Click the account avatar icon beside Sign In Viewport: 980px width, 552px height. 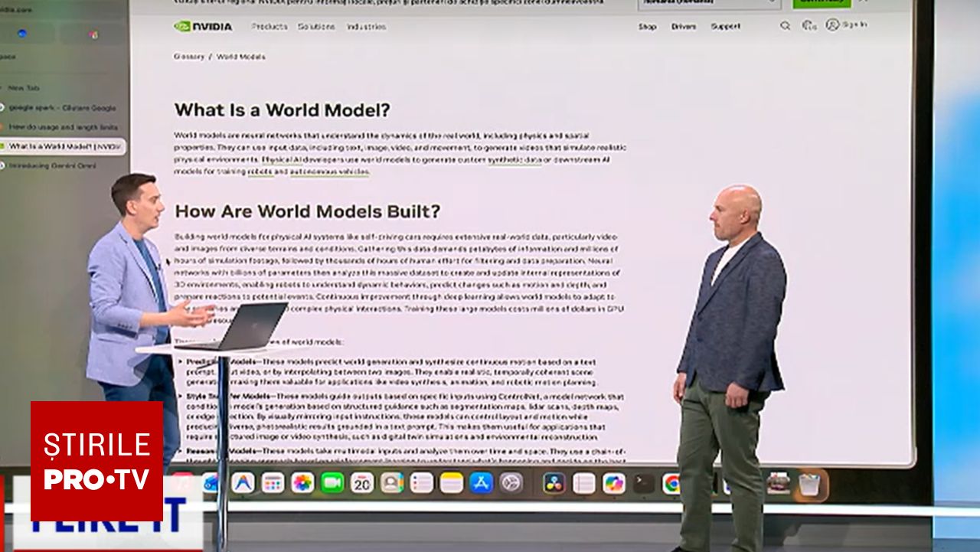(x=832, y=24)
